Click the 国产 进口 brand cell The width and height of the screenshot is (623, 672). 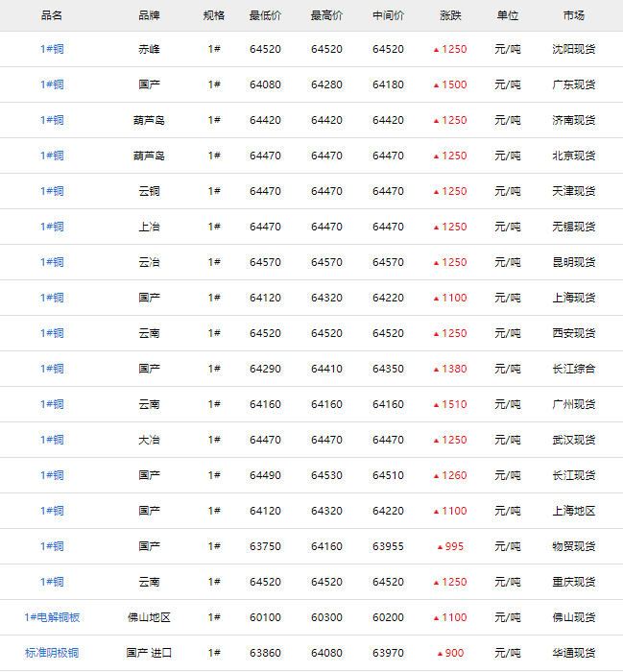point(150,653)
